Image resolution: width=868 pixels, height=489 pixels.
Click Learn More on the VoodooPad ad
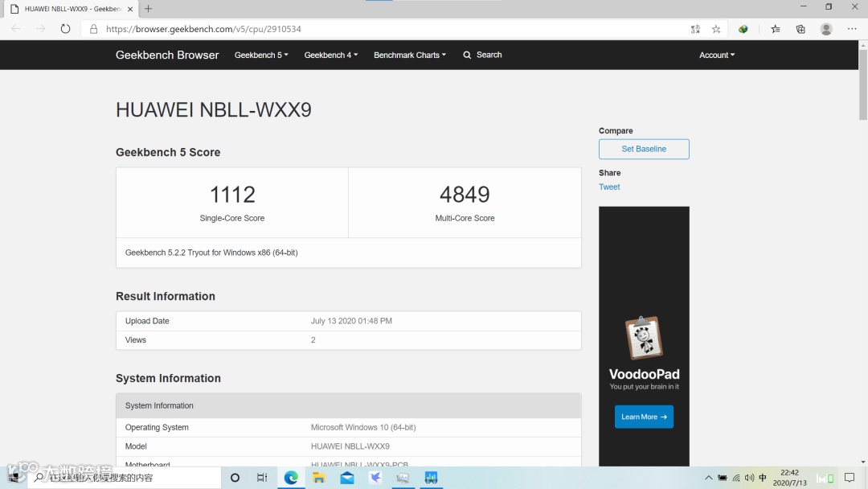pyautogui.click(x=644, y=417)
